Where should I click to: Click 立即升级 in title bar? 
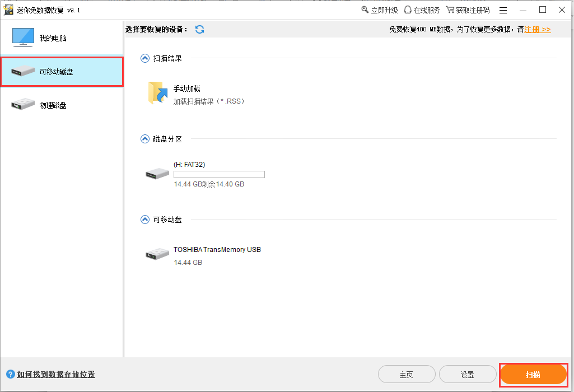click(384, 10)
